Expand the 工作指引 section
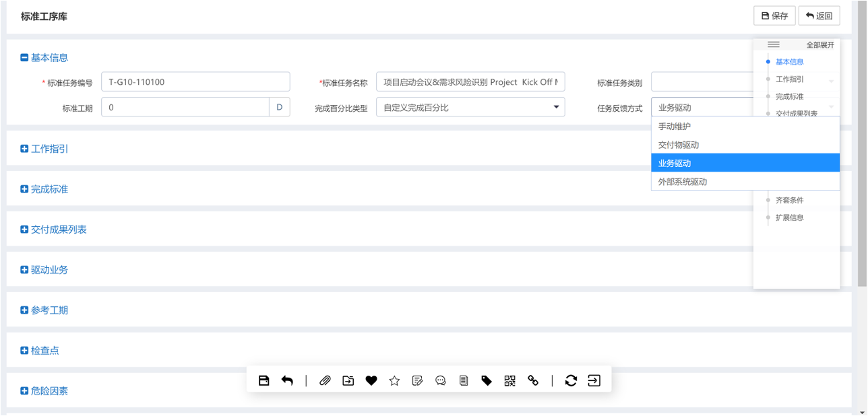Viewport: 868px width, 416px height. (x=24, y=149)
